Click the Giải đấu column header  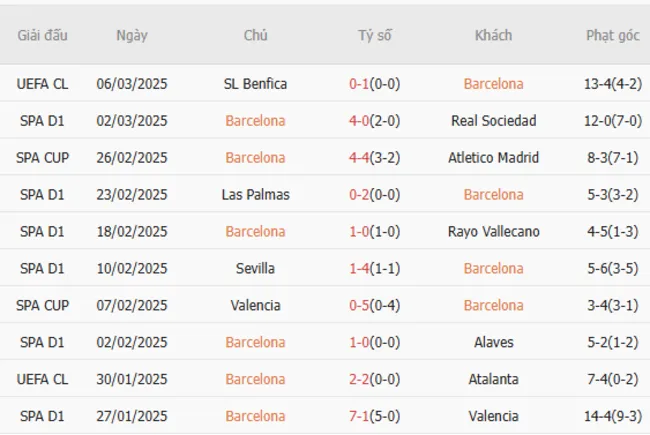click(x=42, y=35)
